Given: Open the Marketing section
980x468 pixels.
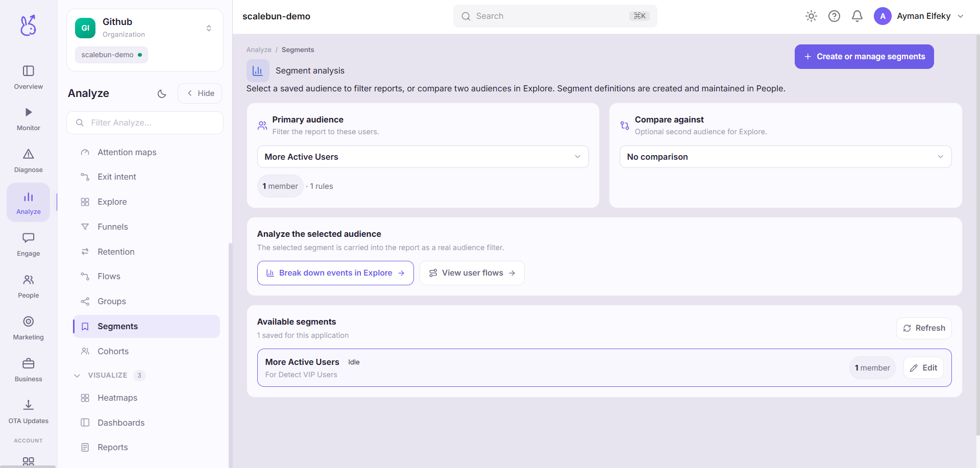Looking at the screenshot, I should 29,329.
